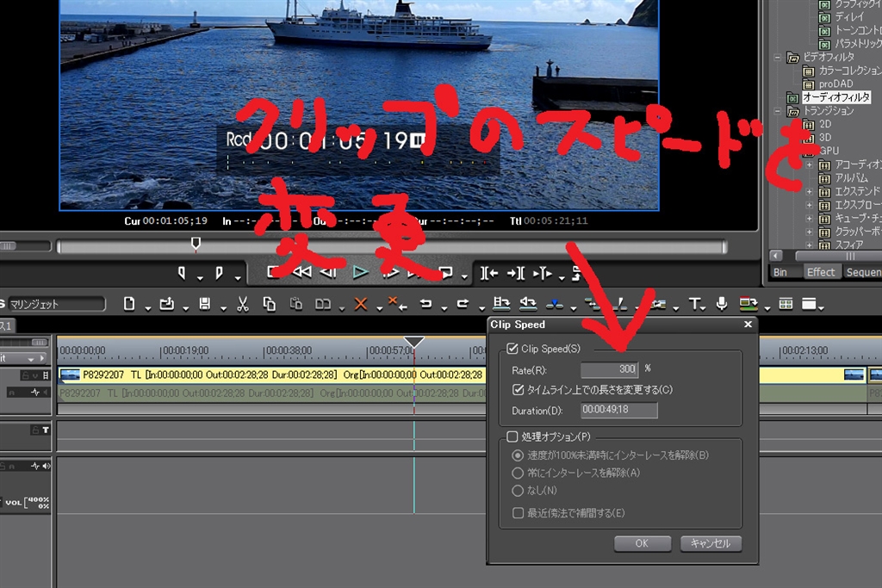Click the orange X Delete icon
The width and height of the screenshot is (882, 588).
click(x=361, y=304)
